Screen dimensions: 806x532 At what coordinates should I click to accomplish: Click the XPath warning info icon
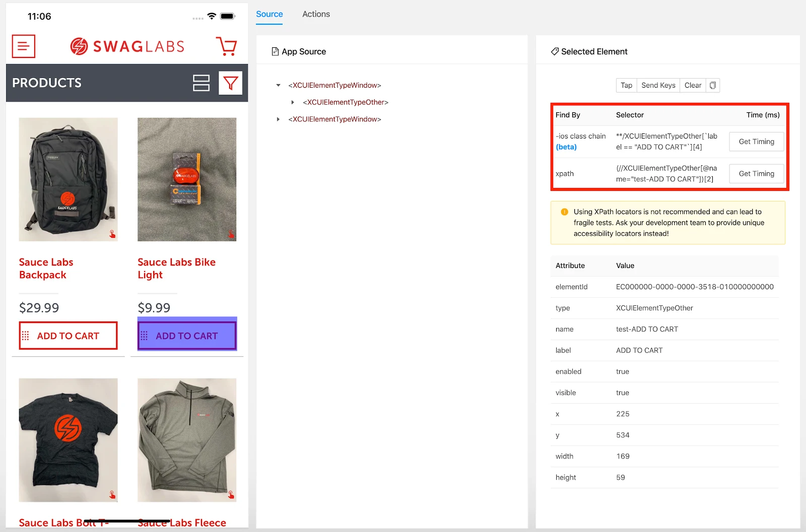coord(565,212)
